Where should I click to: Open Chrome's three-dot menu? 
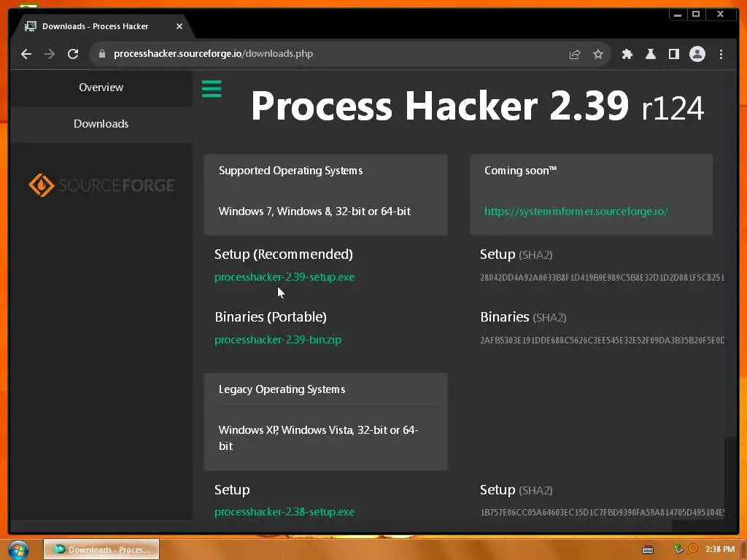pos(721,54)
